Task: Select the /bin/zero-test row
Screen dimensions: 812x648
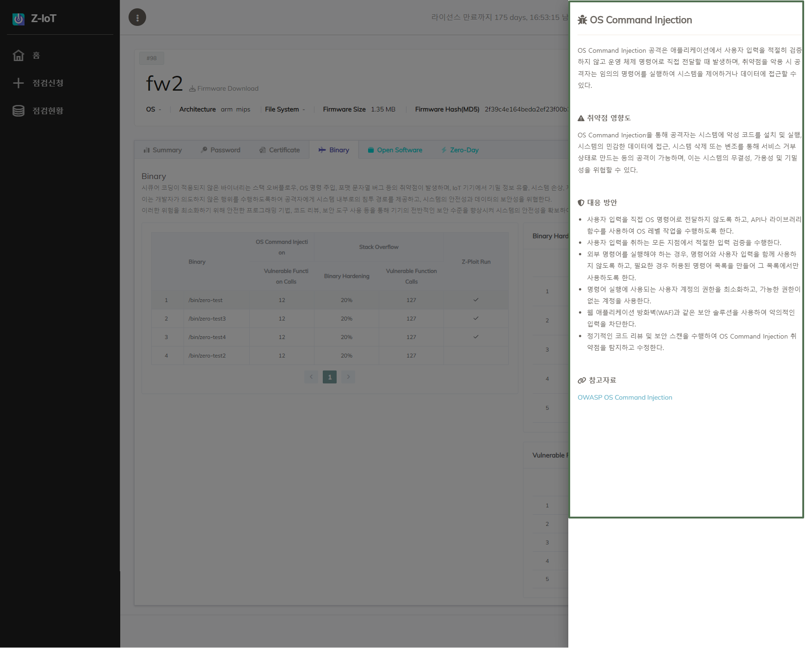Action: [205, 300]
